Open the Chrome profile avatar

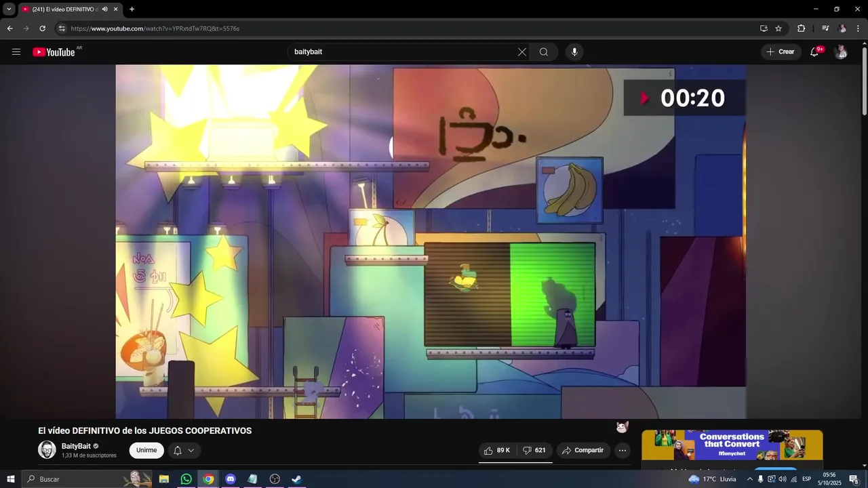[x=842, y=28]
